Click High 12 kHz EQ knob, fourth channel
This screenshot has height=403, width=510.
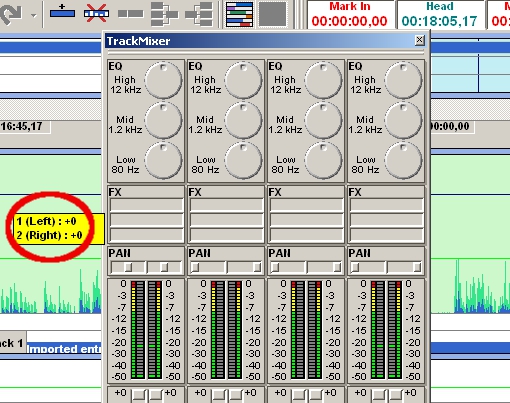403,80
